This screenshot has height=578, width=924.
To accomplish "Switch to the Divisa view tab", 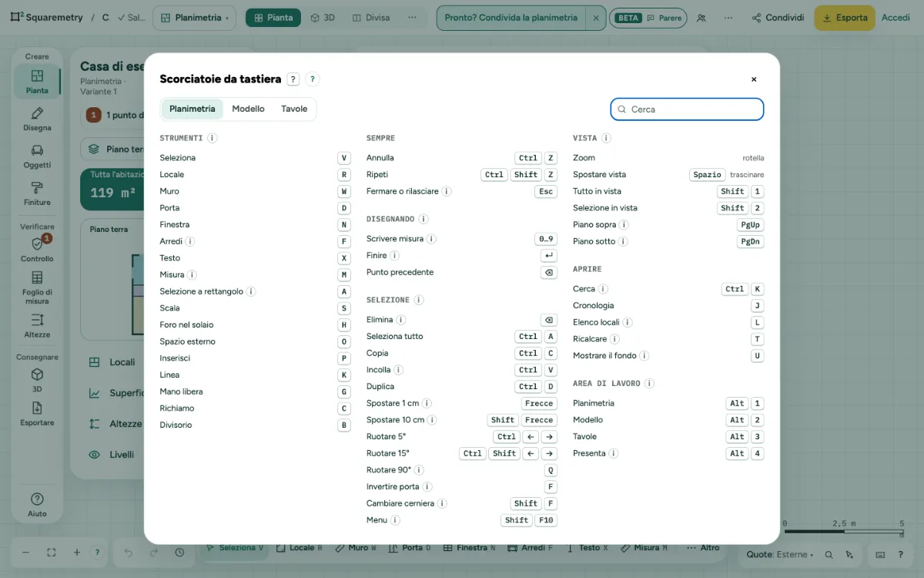I will pyautogui.click(x=370, y=18).
